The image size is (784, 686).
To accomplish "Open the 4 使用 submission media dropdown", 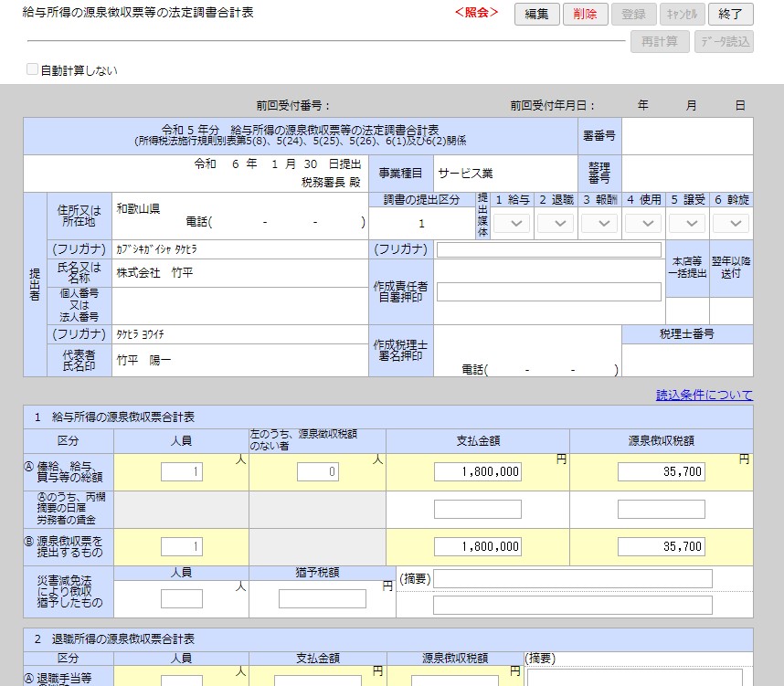I will tap(643, 223).
